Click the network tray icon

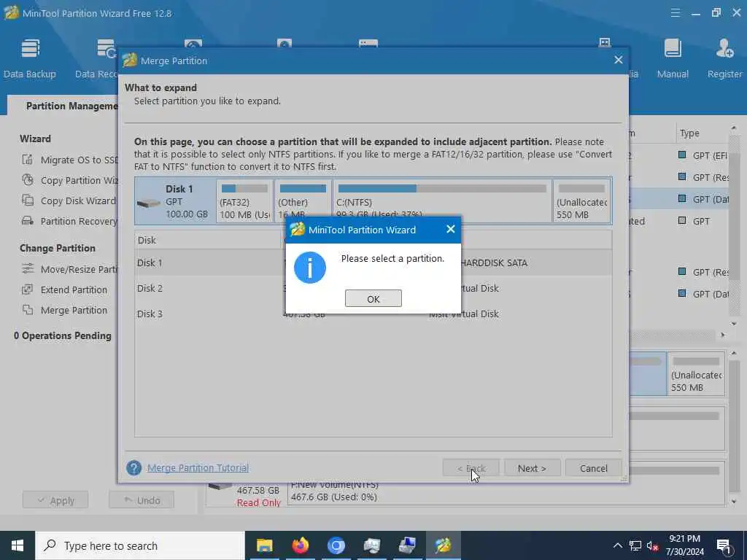pos(635,545)
